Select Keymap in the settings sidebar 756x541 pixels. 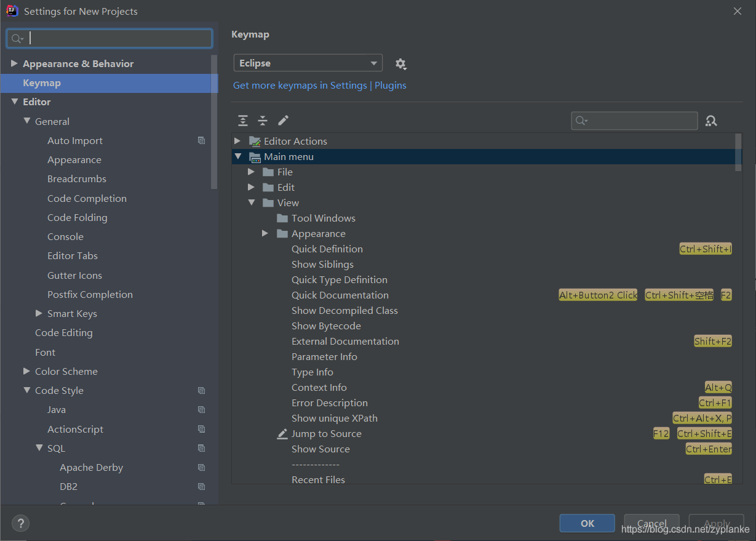42,82
